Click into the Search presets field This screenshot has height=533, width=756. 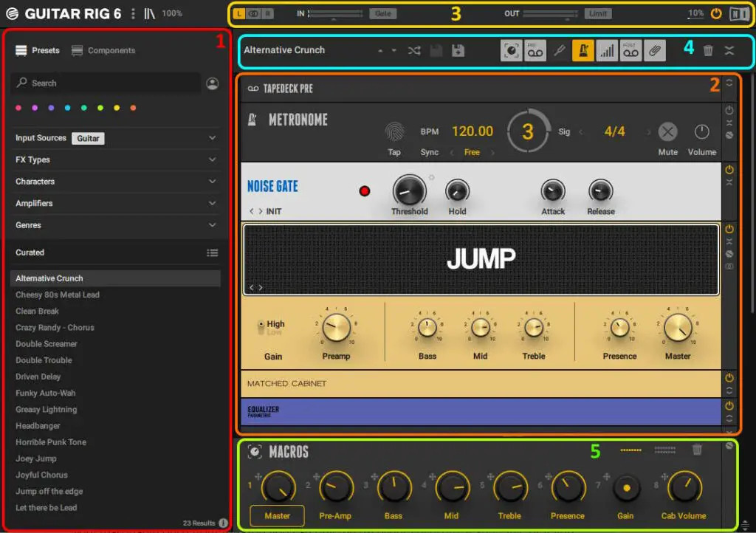click(106, 83)
